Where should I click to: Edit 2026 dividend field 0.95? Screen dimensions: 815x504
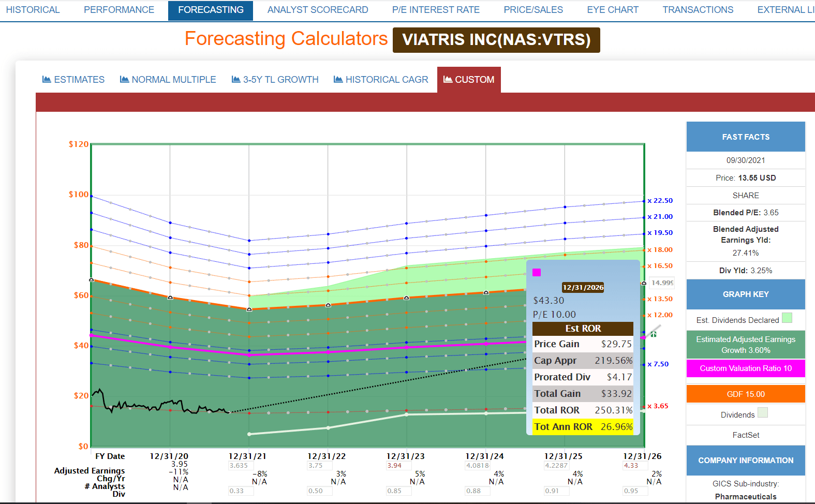coord(635,491)
